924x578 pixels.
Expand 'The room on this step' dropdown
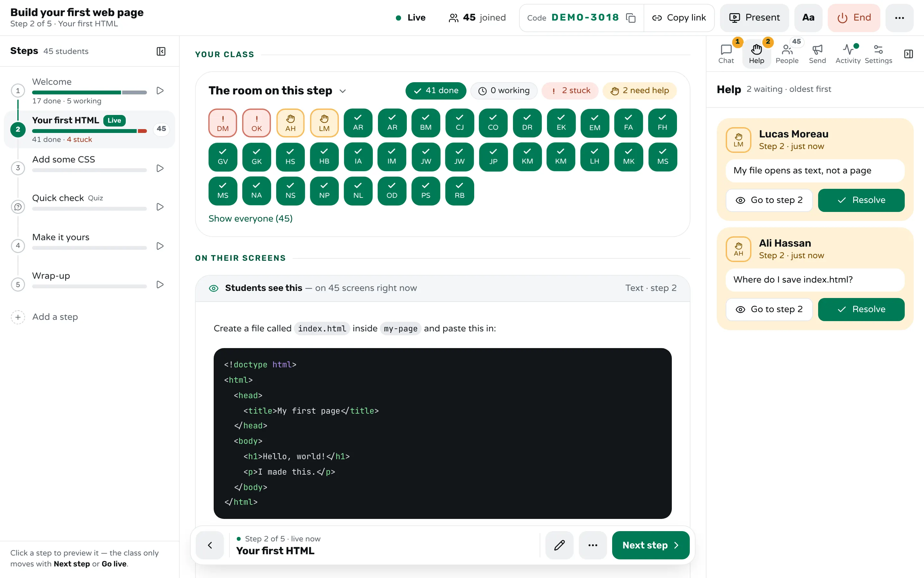pyautogui.click(x=343, y=91)
